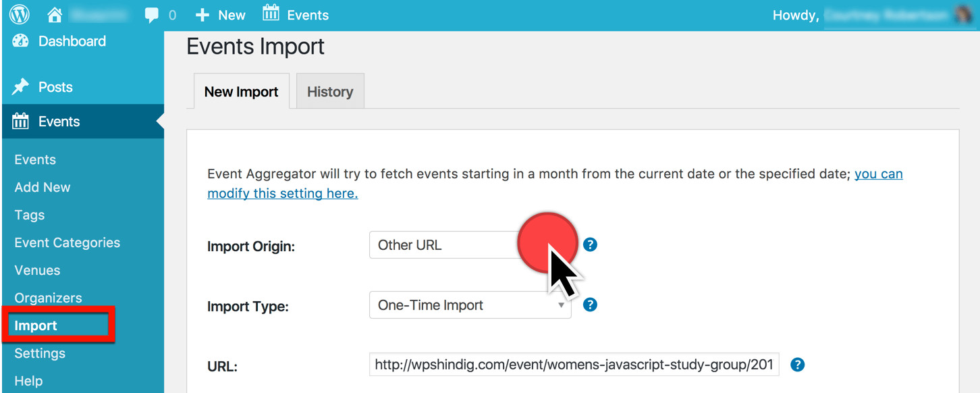This screenshot has width=980, height=393.
Task: Click New in the admin toolbar
Action: click(220, 14)
